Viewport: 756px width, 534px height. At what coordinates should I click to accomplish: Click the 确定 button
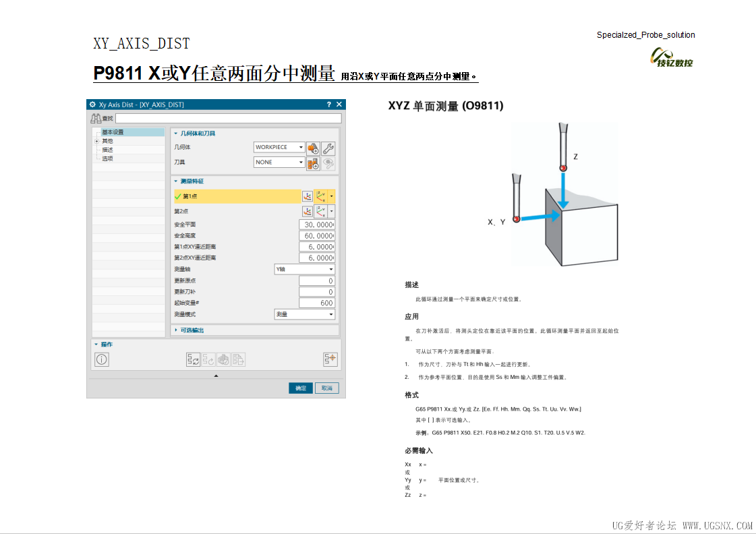[x=300, y=388]
